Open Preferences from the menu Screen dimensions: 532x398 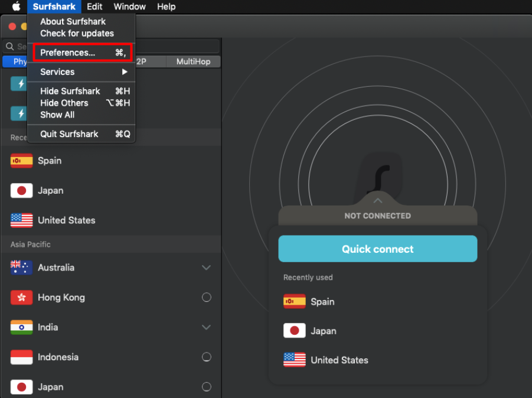(83, 53)
